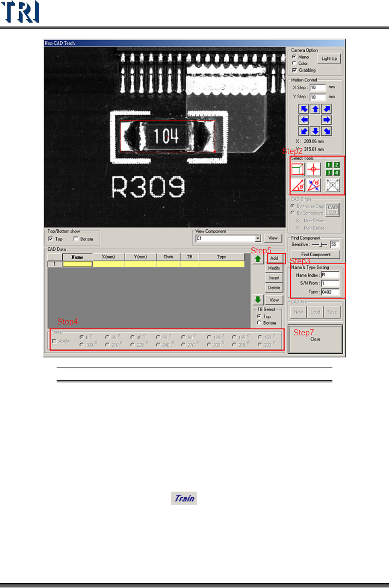Click the Theta column header
Screen dimensions: 389x588
pos(168,257)
